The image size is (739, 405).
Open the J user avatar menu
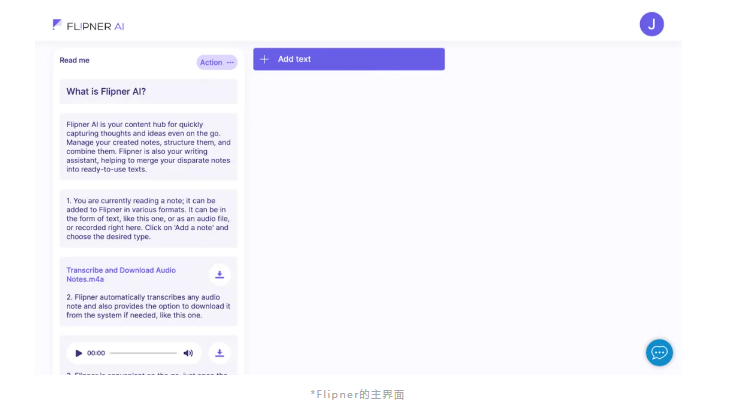[x=651, y=24]
